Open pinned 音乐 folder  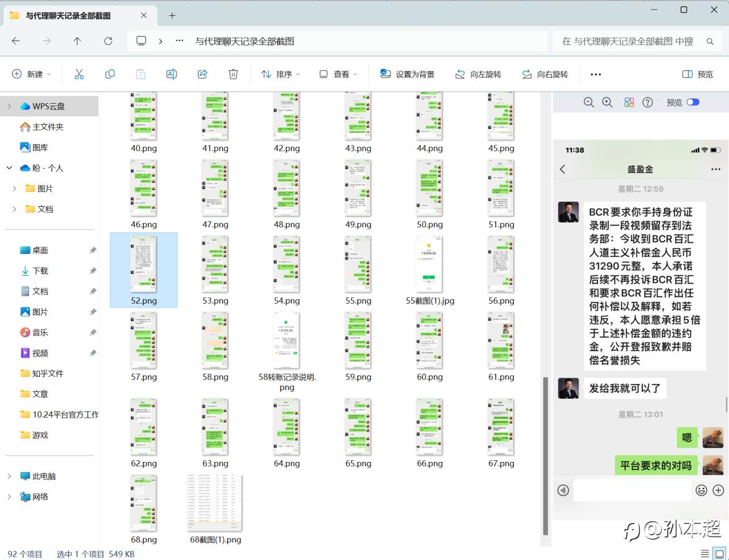[34, 332]
